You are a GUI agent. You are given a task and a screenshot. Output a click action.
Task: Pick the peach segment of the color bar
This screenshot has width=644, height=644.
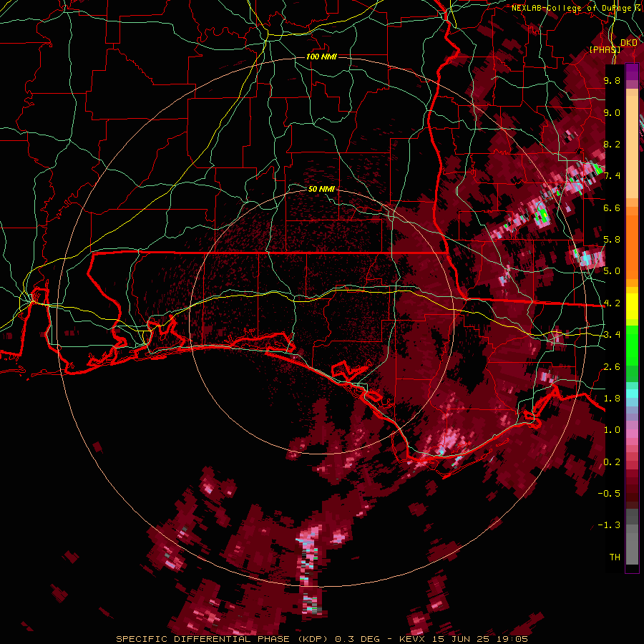[632, 144]
